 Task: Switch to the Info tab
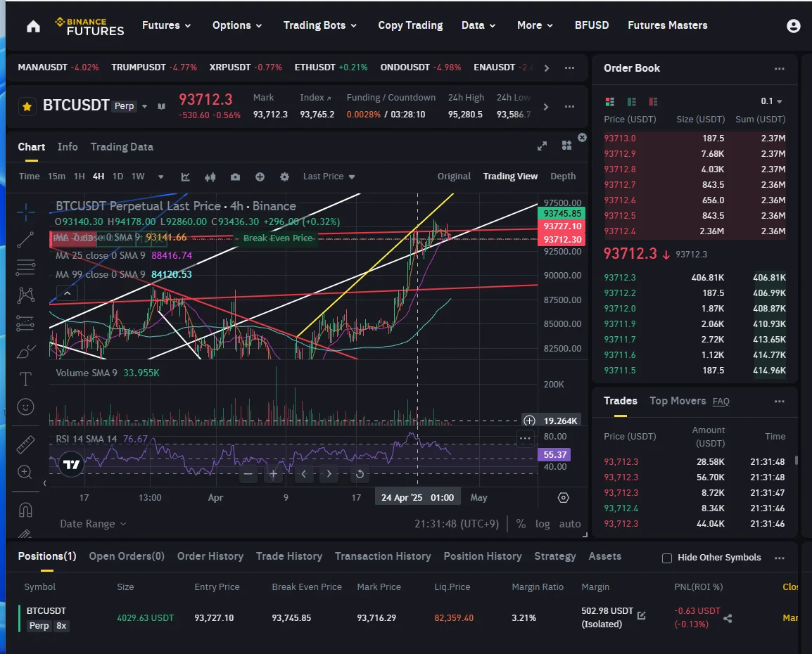point(68,147)
